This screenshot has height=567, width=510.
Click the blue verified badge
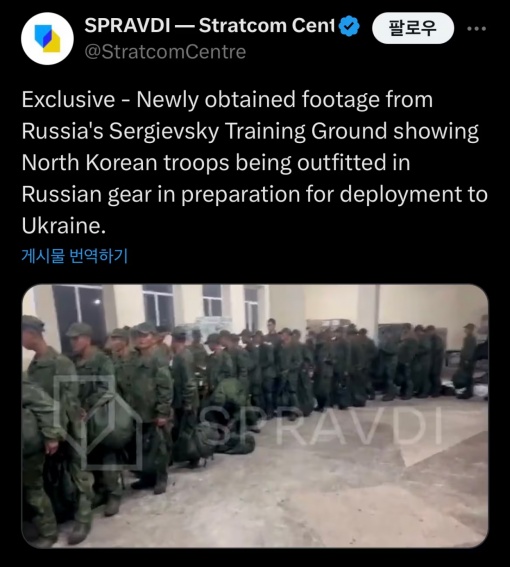349,26
